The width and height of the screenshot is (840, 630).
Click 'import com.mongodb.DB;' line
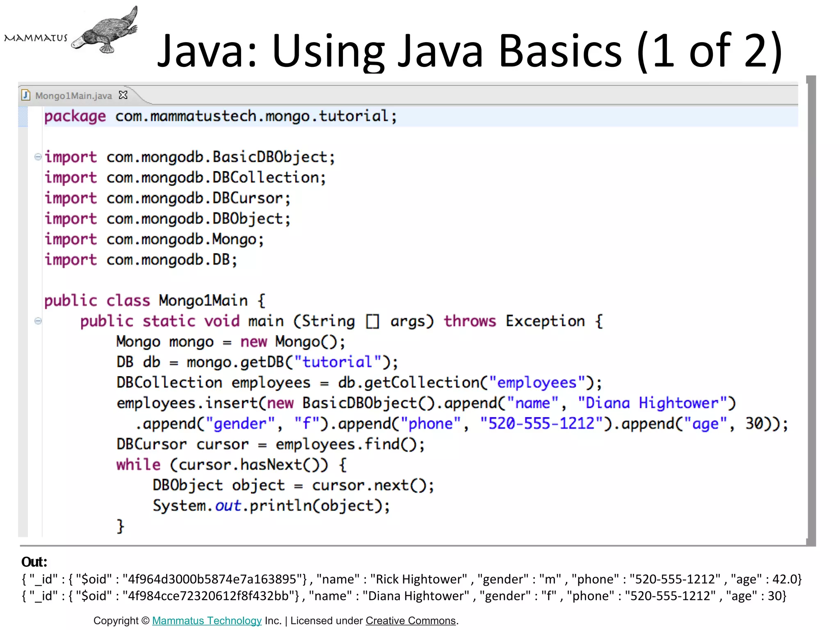(x=141, y=260)
